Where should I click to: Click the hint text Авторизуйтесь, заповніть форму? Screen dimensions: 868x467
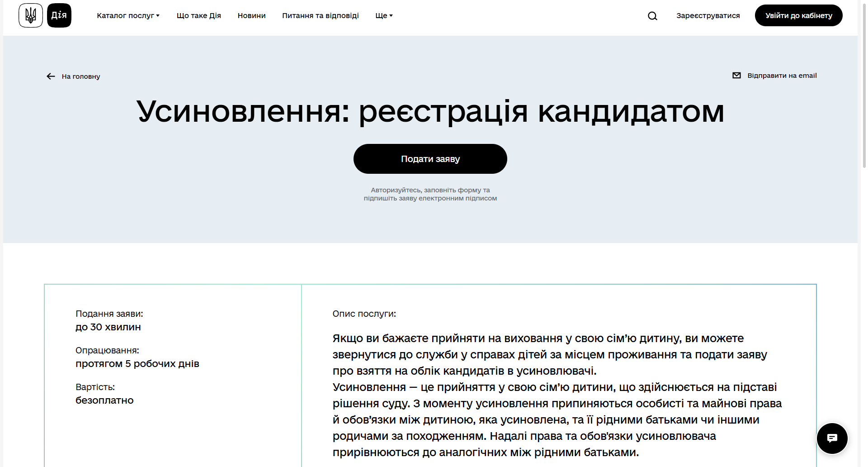coord(430,194)
